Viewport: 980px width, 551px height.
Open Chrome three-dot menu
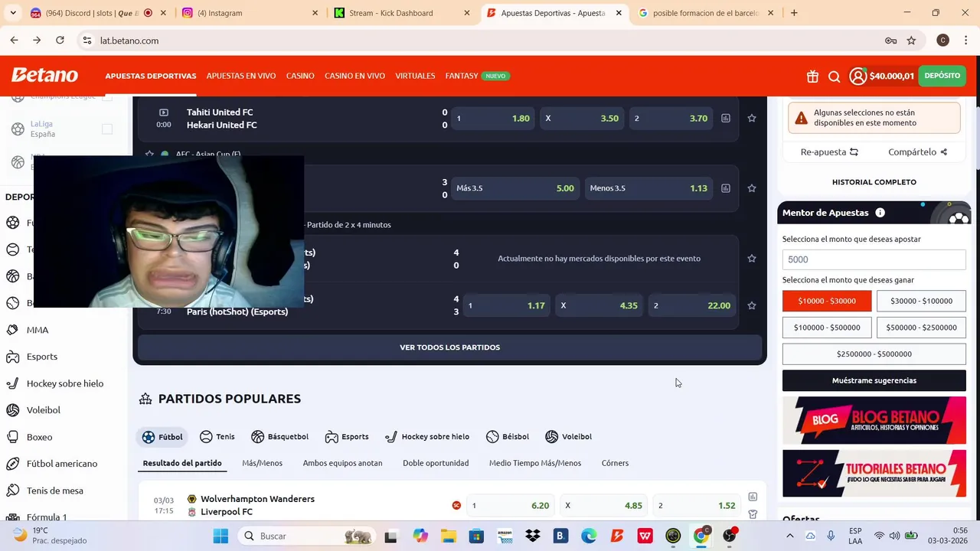(966, 41)
